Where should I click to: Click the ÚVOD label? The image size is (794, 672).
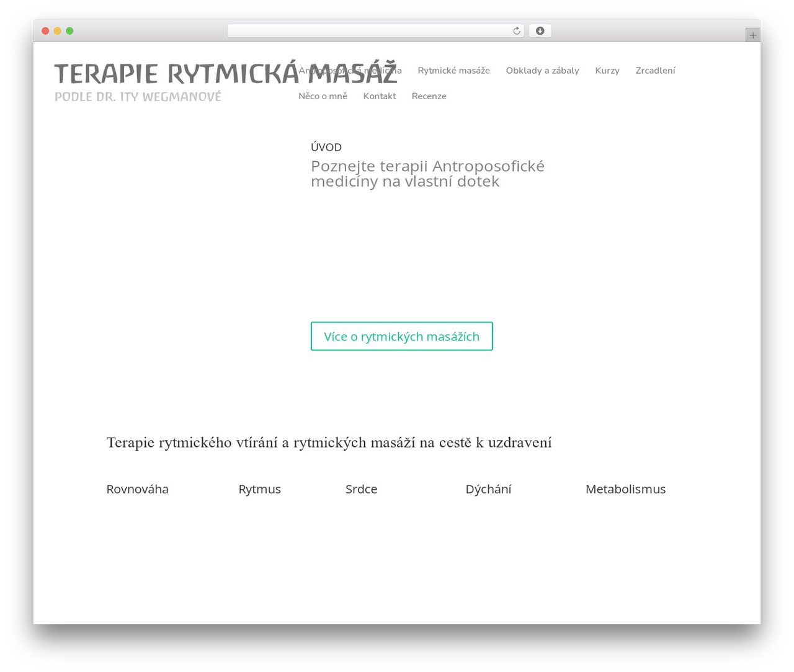coord(326,147)
